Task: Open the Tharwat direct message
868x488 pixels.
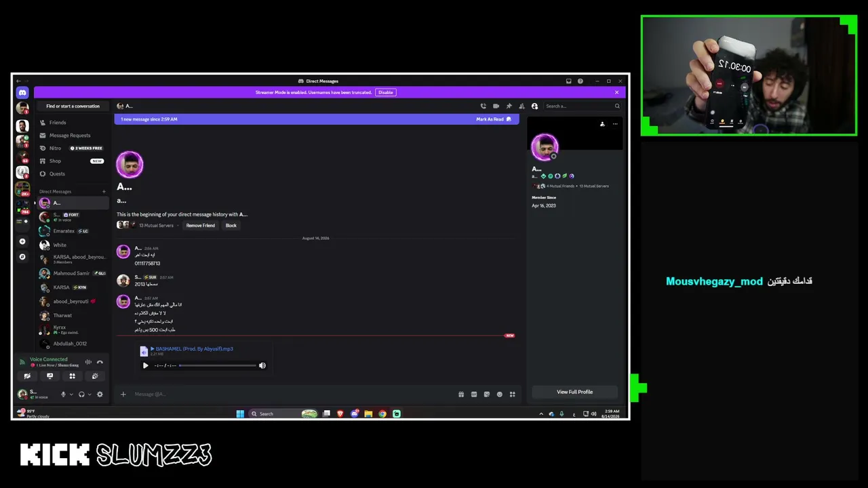Action: tap(73, 316)
